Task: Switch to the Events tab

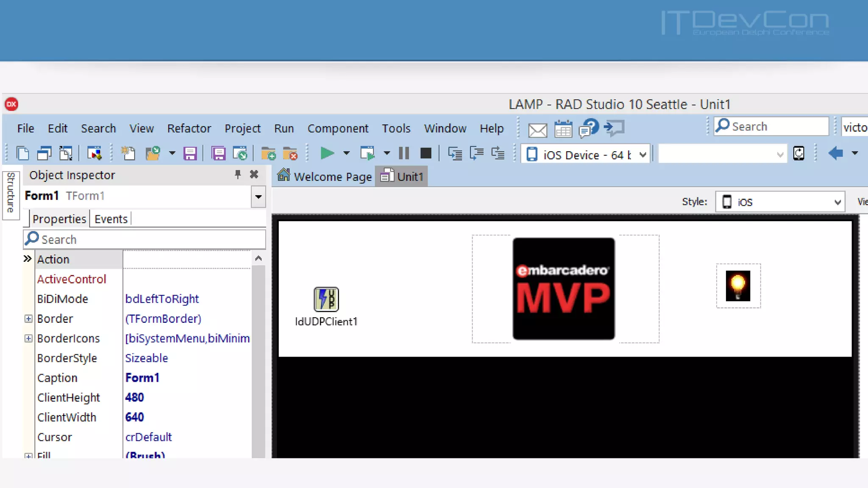Action: coord(111,219)
